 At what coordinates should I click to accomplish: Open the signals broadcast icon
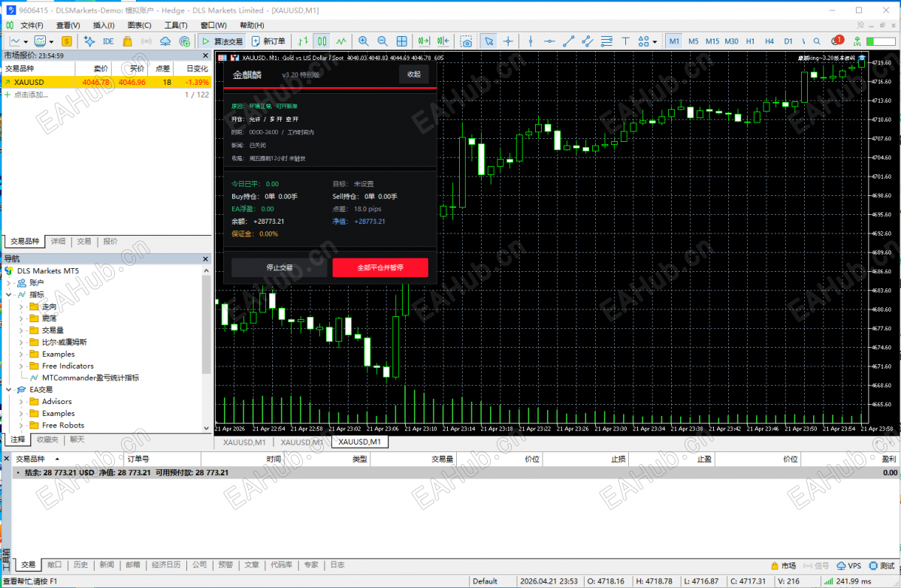146,41
